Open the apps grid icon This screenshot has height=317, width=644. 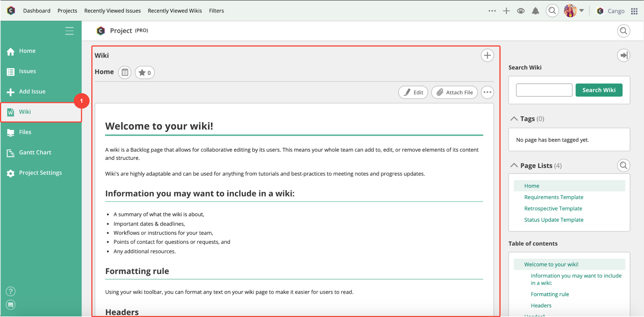(x=634, y=11)
